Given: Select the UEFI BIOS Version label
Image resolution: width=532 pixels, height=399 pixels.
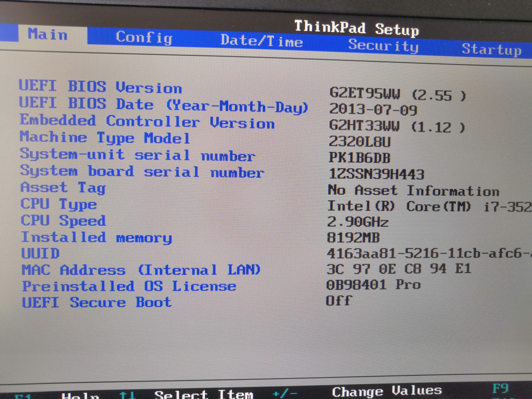Looking at the screenshot, I should (100, 87).
